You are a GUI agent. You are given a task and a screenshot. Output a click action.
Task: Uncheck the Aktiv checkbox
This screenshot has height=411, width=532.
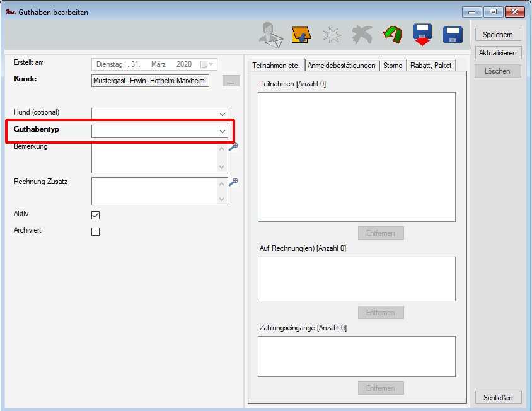(x=96, y=215)
